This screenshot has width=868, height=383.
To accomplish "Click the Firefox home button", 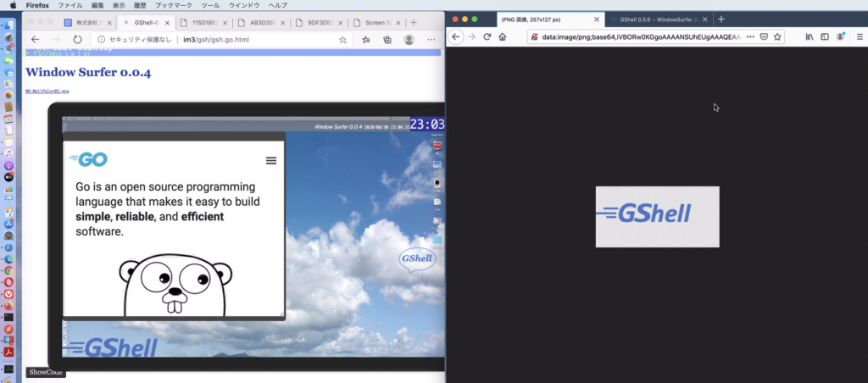I will [503, 36].
